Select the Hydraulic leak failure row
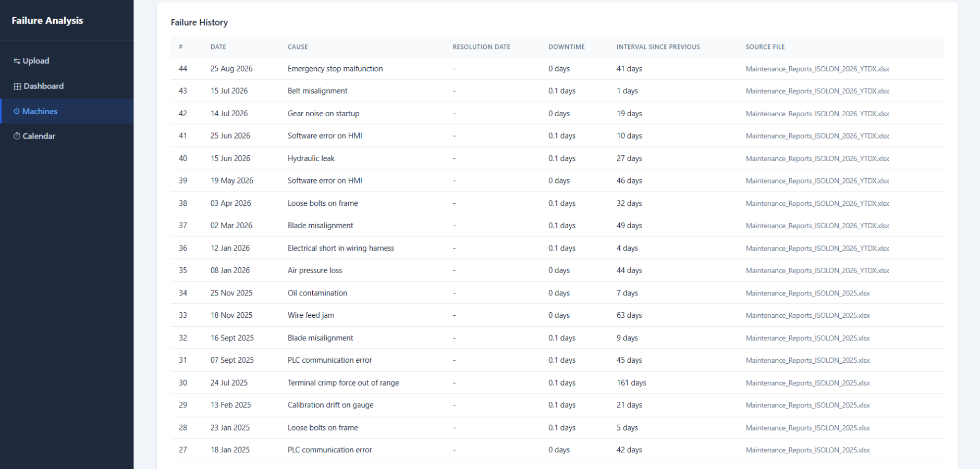This screenshot has width=980, height=469. [x=557, y=158]
